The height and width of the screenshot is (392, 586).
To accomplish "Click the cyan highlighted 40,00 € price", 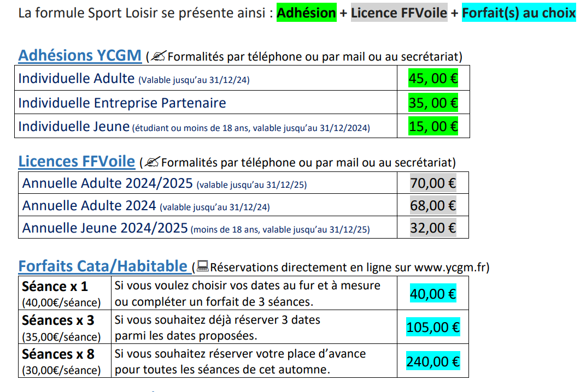I will coord(433,294).
